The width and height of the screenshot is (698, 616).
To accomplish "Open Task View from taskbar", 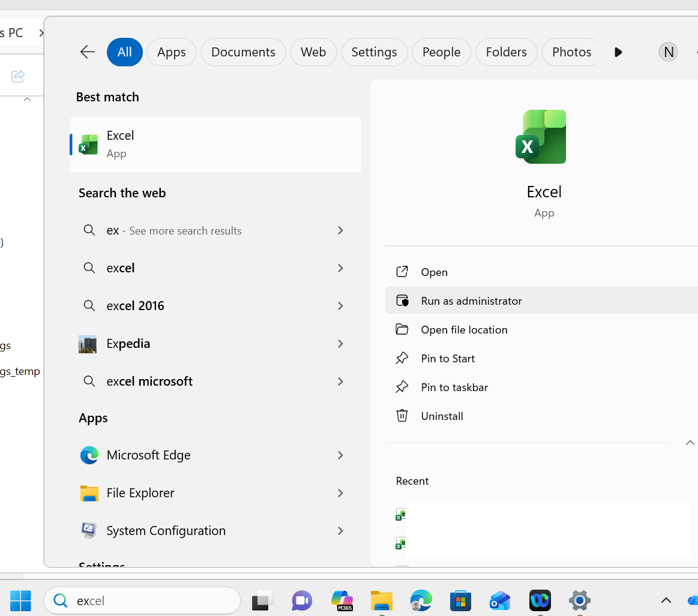I will [262, 601].
